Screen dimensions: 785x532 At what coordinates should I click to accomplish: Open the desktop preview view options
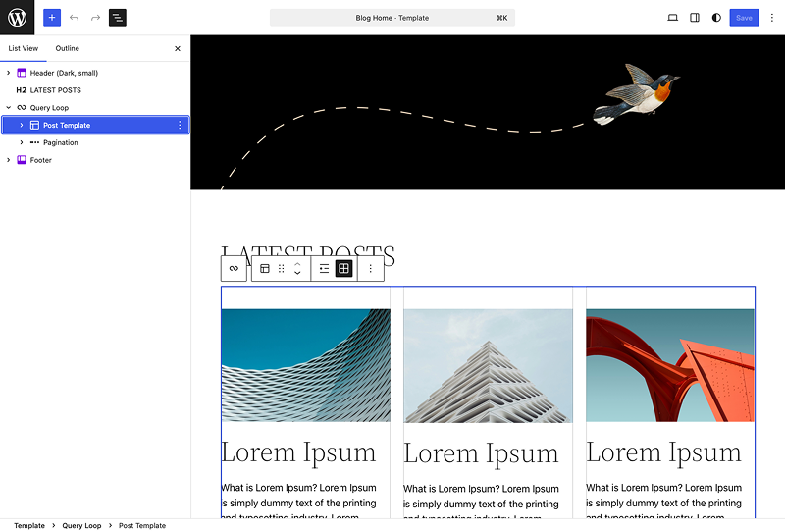[x=673, y=18]
